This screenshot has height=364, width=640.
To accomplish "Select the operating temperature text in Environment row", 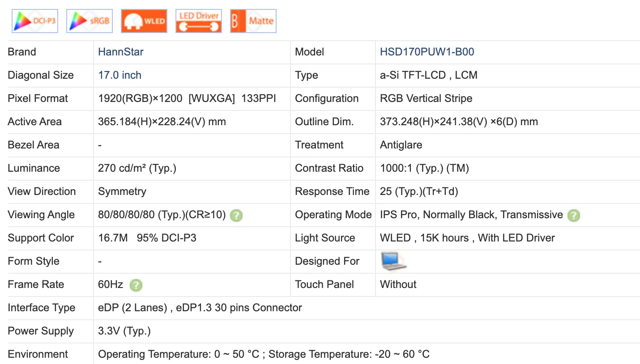I will (179, 354).
